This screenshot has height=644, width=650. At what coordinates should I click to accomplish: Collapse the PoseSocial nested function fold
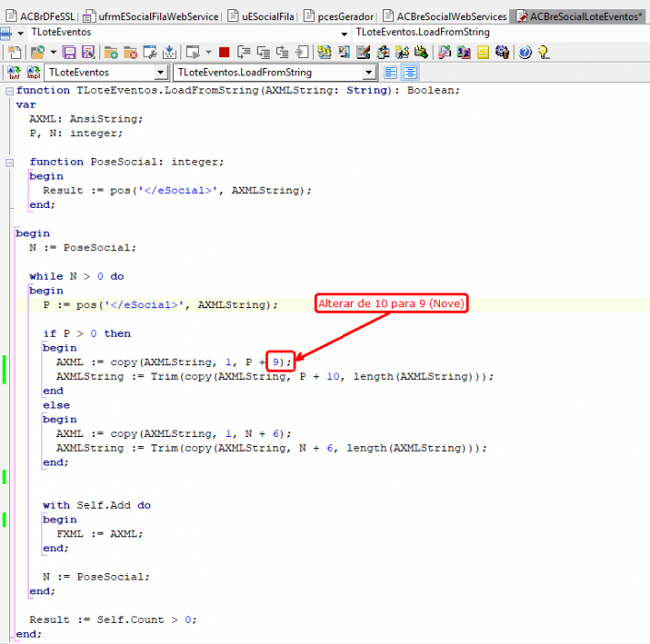tap(9, 162)
